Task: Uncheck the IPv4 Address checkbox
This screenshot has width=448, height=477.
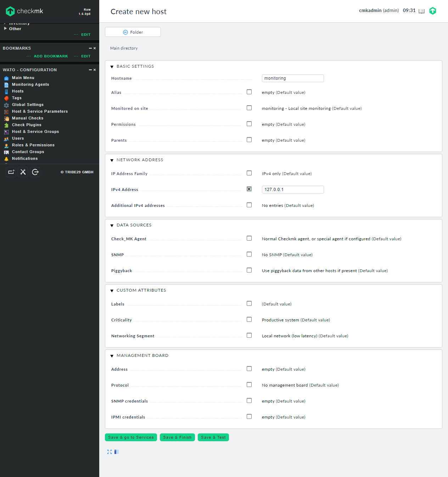Action: [x=249, y=189]
